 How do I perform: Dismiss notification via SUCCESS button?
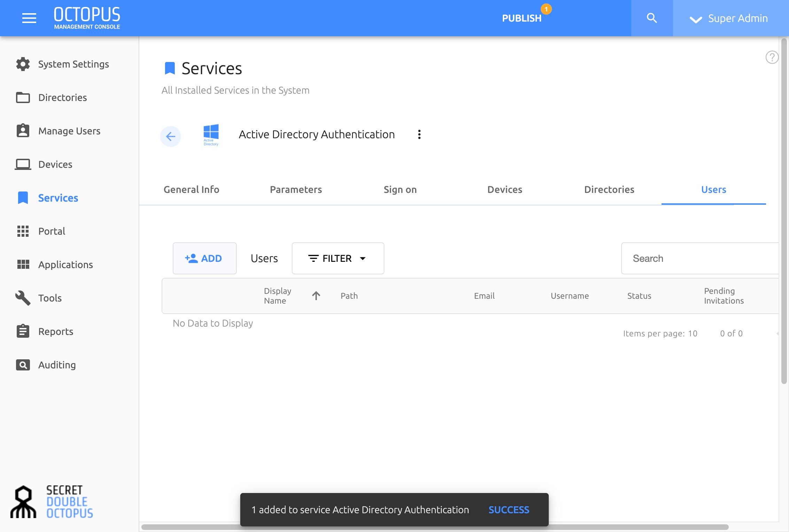pos(509,510)
